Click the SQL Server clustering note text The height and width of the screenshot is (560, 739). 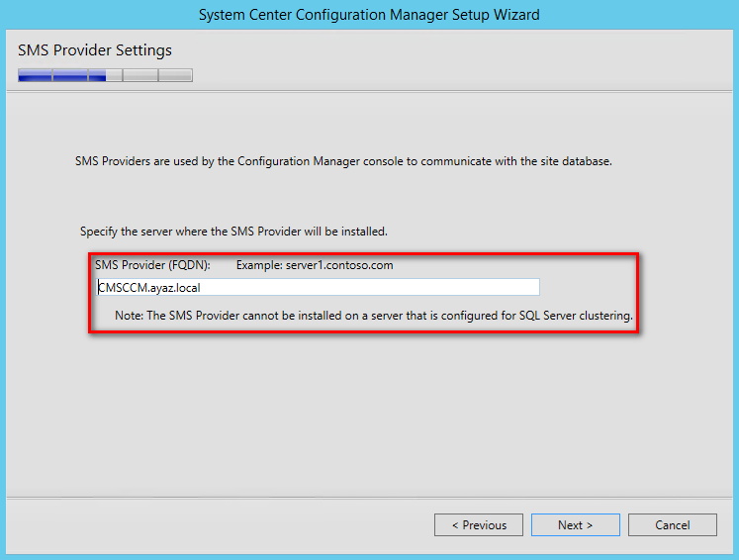click(374, 316)
